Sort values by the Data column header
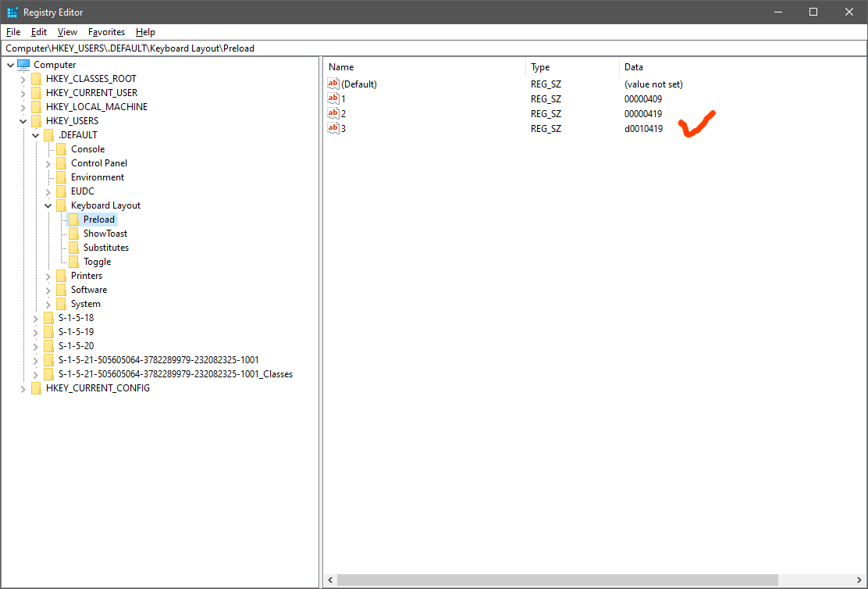This screenshot has width=868, height=589. pyautogui.click(x=743, y=67)
